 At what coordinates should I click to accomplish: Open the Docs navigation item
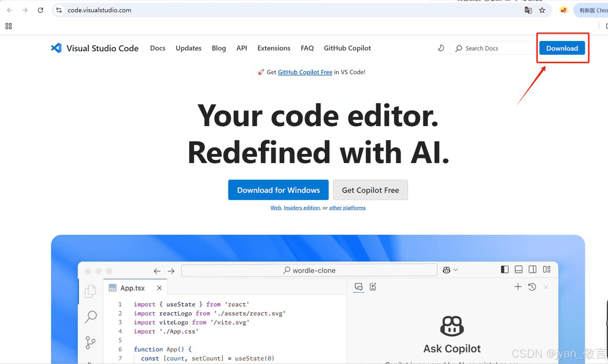pyautogui.click(x=158, y=48)
